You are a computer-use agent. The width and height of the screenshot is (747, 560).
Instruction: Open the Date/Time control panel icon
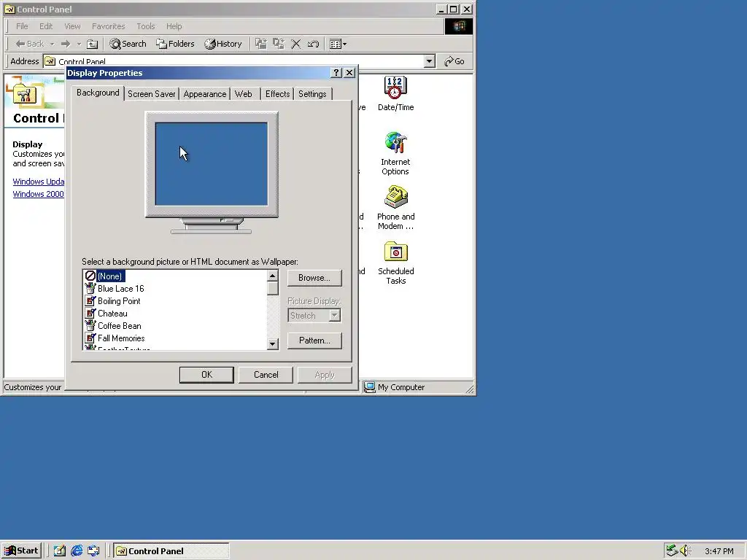click(x=395, y=93)
